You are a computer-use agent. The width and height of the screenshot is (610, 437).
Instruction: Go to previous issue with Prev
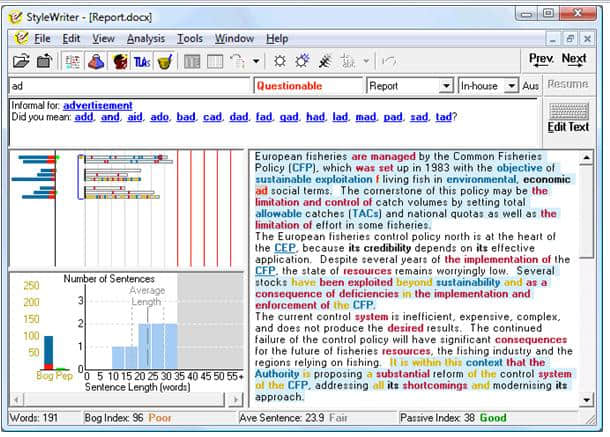(541, 60)
